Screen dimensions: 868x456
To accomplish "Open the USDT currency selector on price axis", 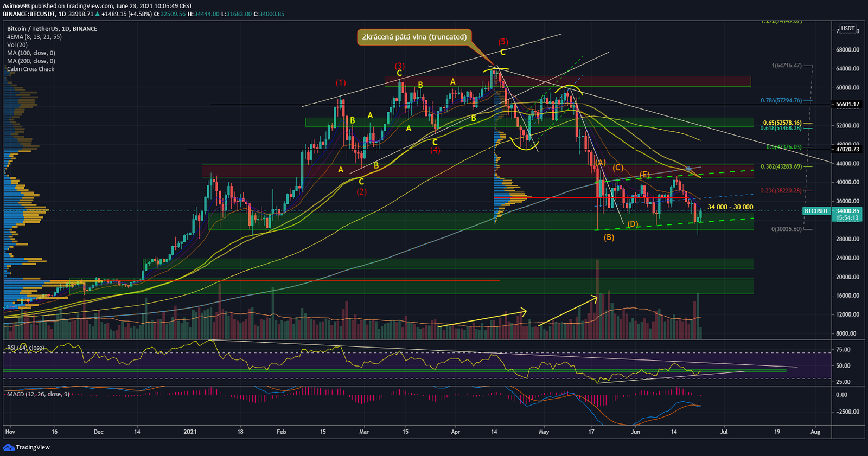I will click(847, 29).
